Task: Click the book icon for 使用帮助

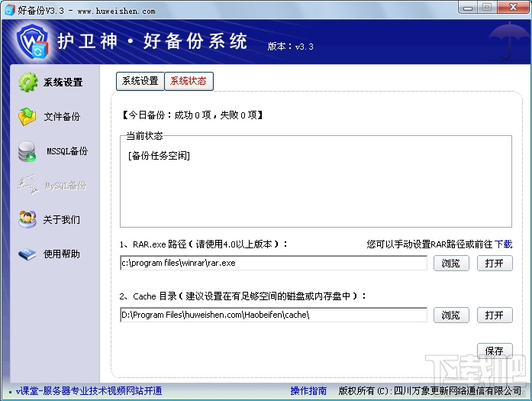Action: click(27, 254)
